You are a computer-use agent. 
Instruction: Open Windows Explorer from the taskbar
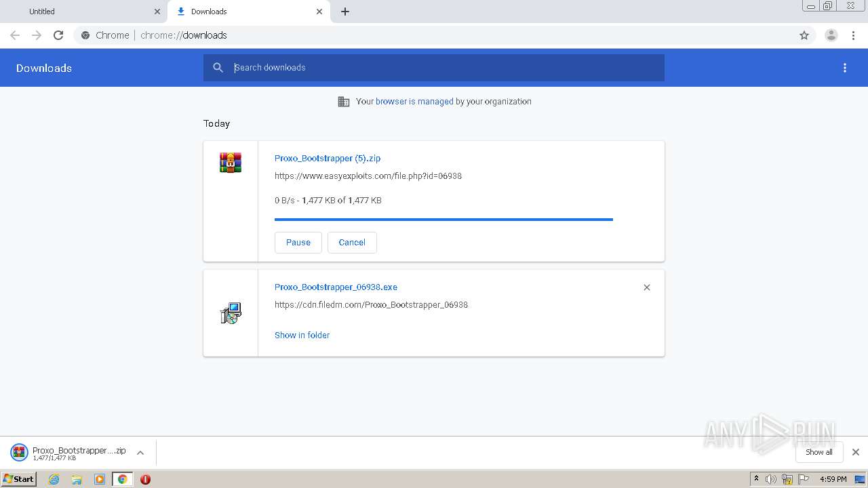tap(77, 479)
